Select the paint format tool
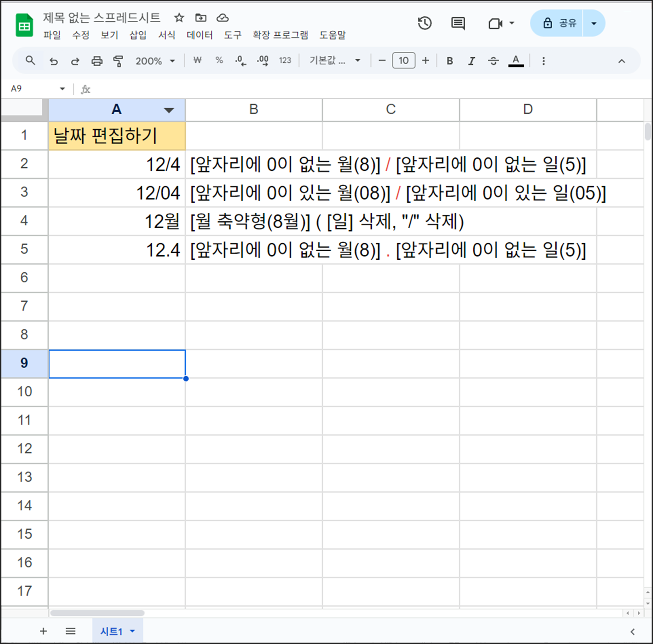 pos(118,61)
